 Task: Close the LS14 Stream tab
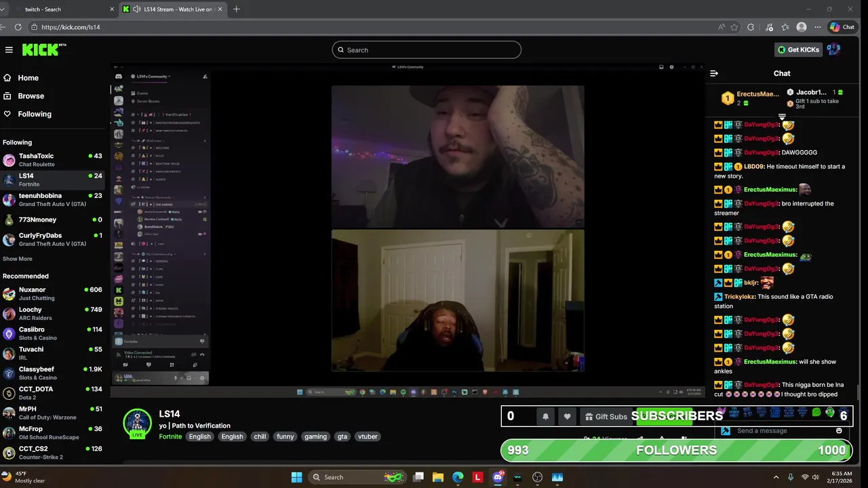[220, 9]
